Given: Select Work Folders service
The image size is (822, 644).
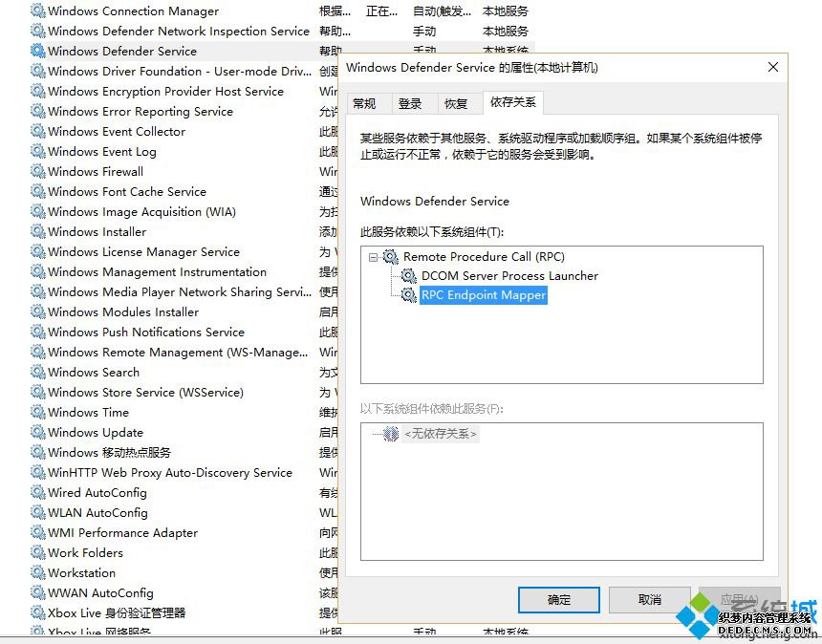Looking at the screenshot, I should click(85, 553).
